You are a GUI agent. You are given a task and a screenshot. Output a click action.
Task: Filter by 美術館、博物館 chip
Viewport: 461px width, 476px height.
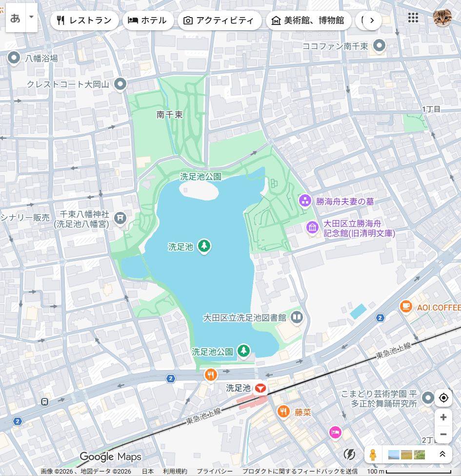(308, 21)
